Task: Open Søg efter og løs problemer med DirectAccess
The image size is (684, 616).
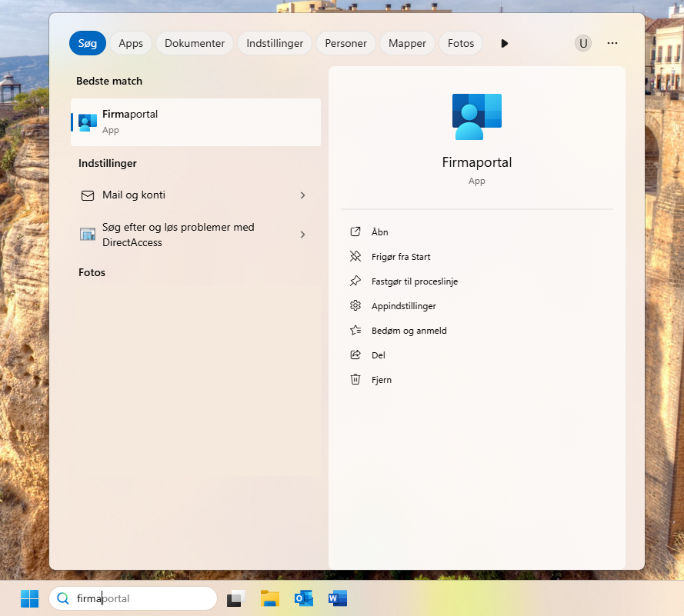Action: click(195, 235)
